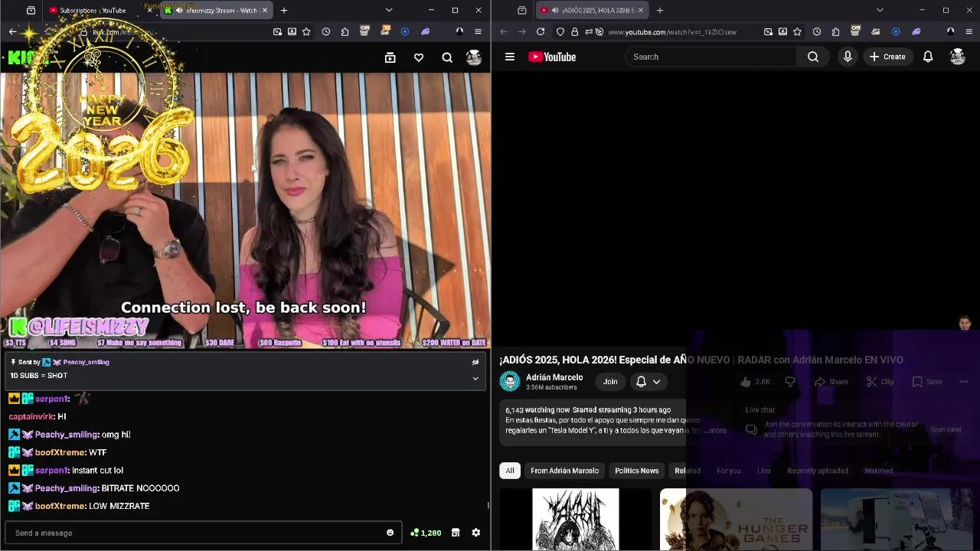This screenshot has height=551, width=980.
Task: Expand video description with ...more
Action: click(715, 430)
